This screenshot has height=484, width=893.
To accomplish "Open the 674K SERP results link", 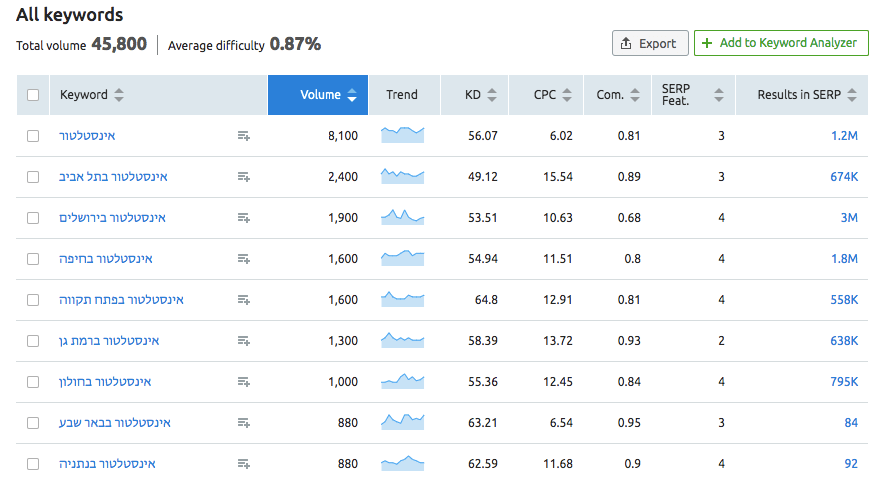I will [844, 177].
